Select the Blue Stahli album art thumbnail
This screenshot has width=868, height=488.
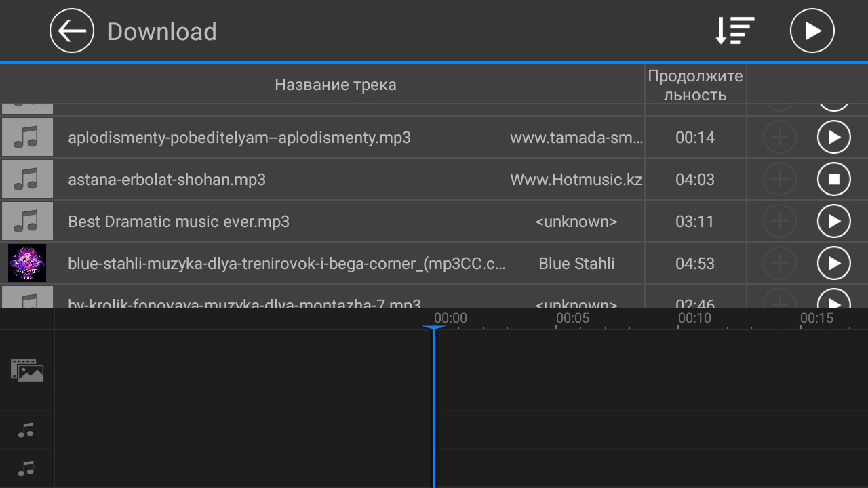(x=27, y=263)
